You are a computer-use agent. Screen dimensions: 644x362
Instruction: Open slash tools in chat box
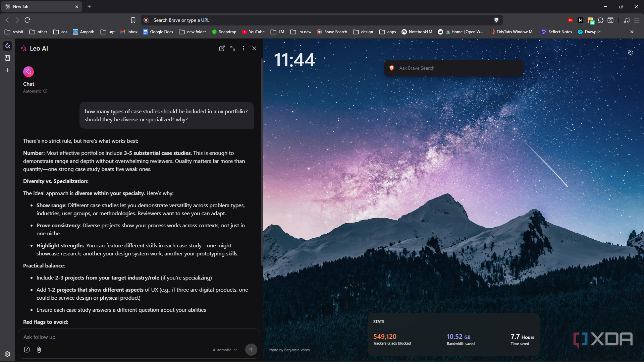pos(27,350)
